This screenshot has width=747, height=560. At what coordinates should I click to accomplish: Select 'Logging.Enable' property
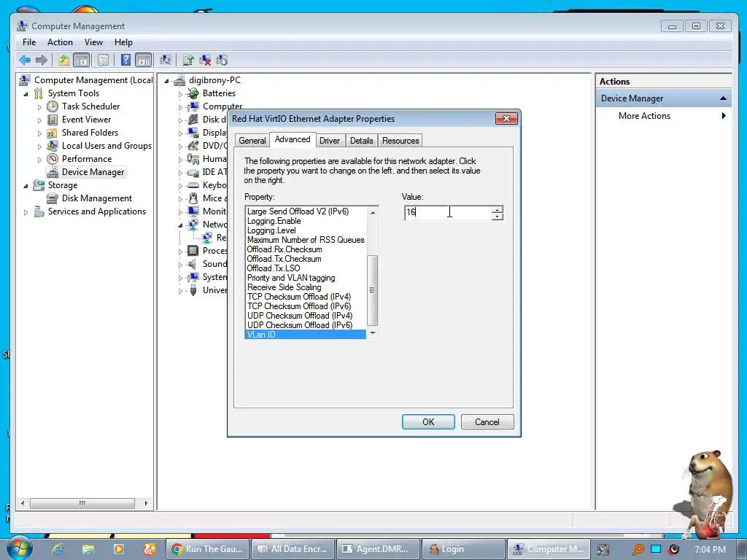[x=274, y=221]
